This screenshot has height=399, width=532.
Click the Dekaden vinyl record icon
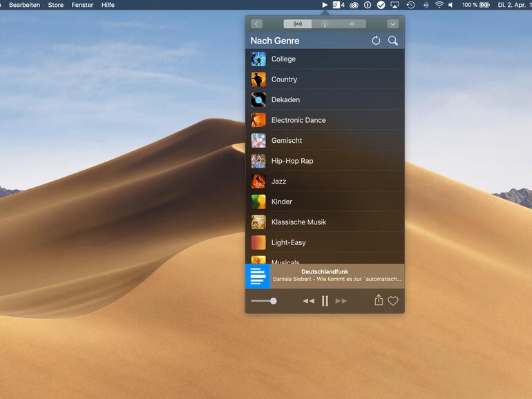[x=258, y=99]
